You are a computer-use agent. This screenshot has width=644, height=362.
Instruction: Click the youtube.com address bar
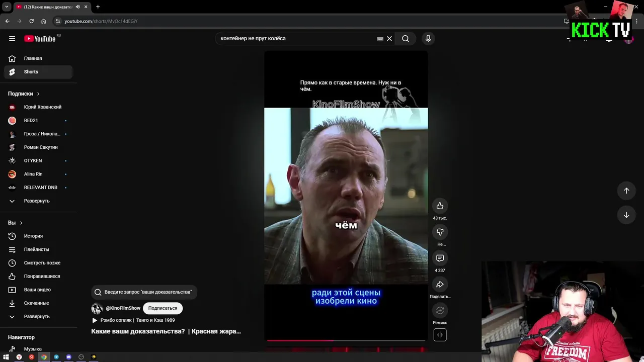302,21
